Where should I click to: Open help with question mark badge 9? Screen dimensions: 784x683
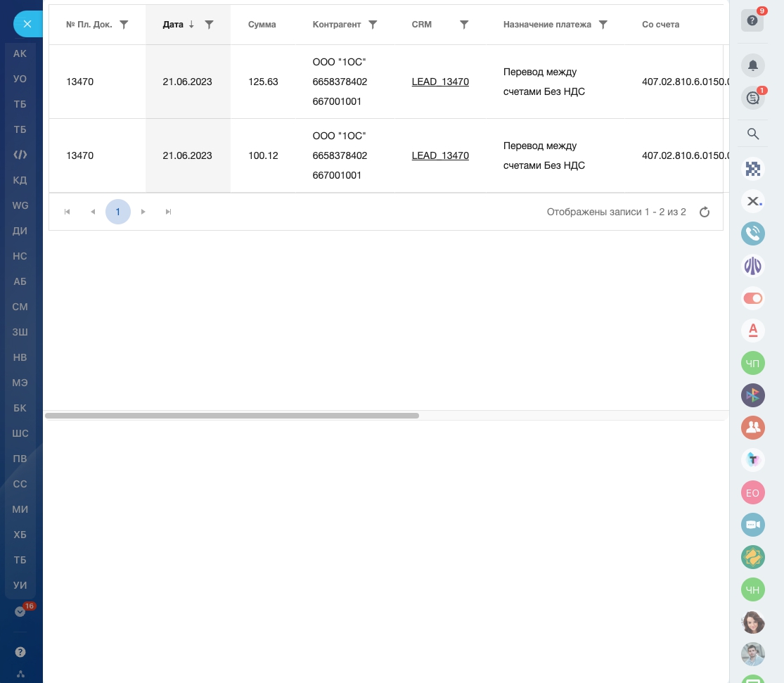(752, 20)
